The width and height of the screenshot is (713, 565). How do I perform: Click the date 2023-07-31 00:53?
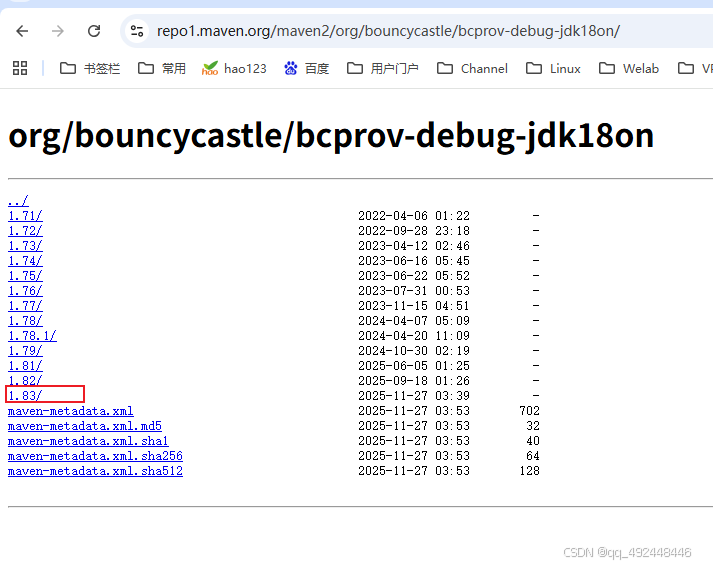[414, 290]
